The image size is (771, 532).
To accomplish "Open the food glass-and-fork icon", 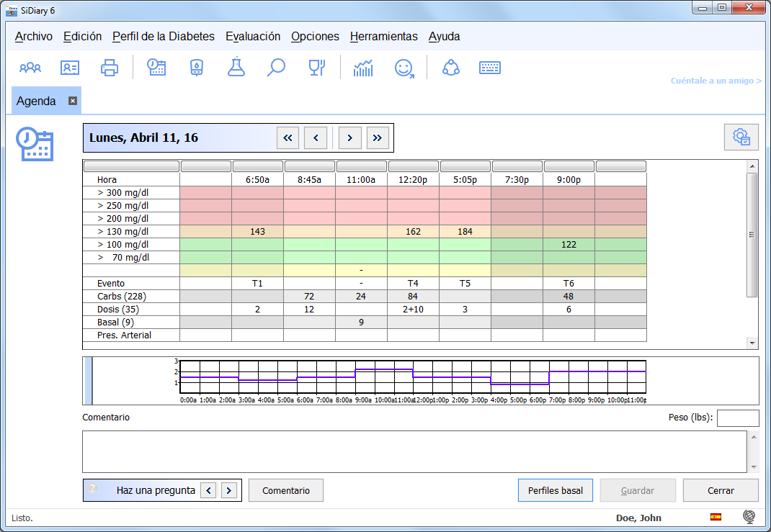I will pos(316,68).
